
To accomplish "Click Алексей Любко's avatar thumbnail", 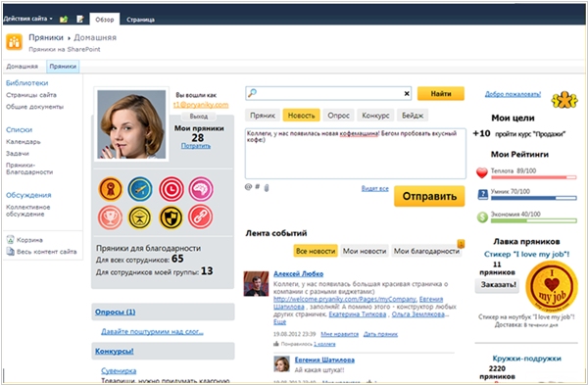I will pyautogui.click(x=256, y=284).
